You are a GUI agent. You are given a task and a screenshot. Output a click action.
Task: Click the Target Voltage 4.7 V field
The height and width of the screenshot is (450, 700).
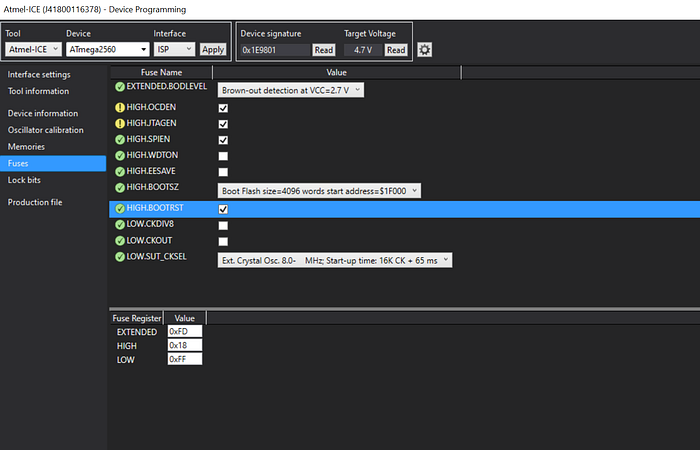(363, 50)
